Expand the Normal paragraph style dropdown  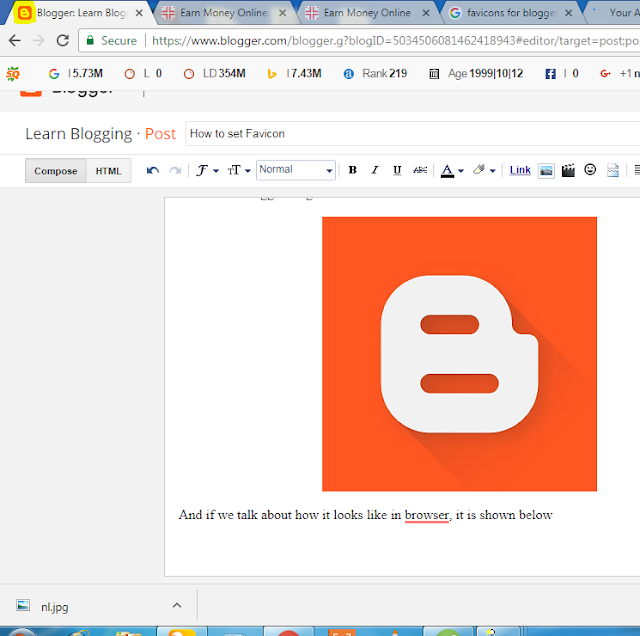click(295, 171)
